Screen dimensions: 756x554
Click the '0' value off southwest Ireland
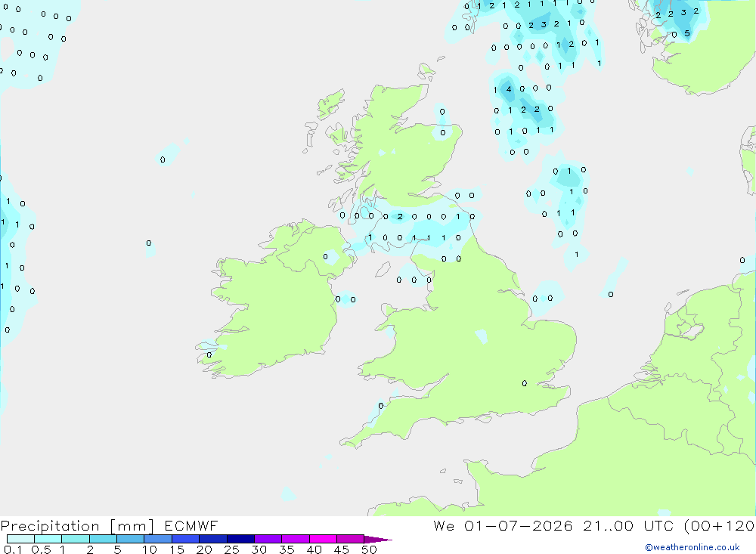point(209,355)
